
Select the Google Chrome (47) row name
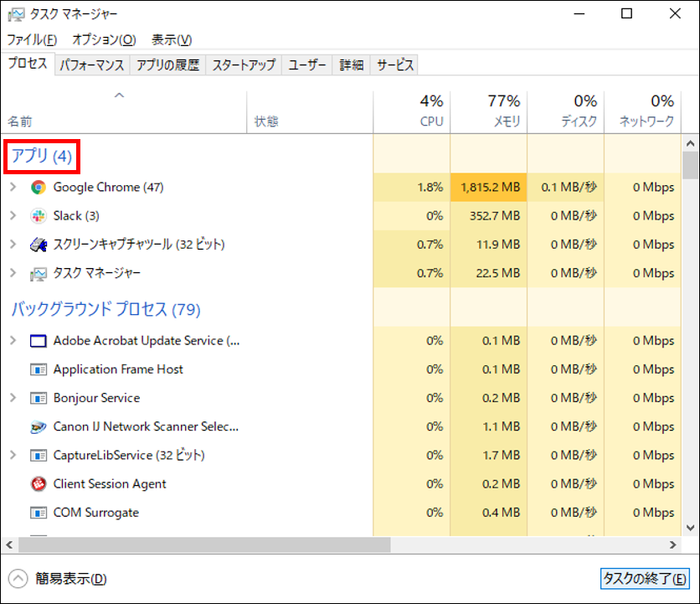[109, 187]
